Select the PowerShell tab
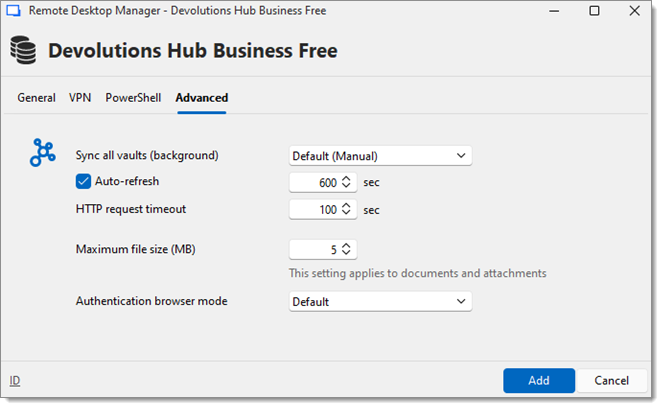 [x=133, y=98]
